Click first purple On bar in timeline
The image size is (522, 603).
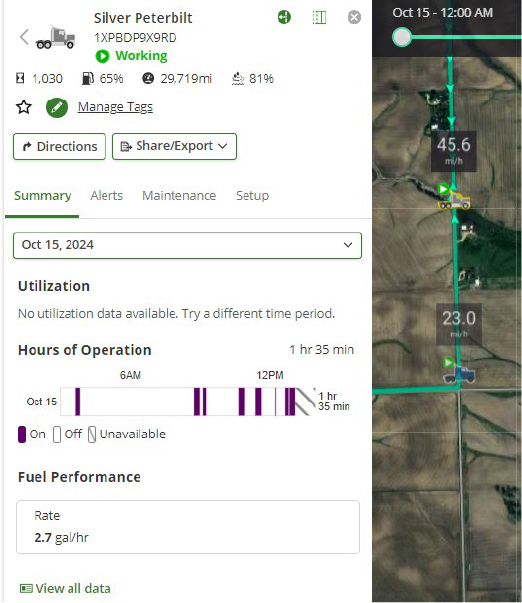(x=78, y=401)
